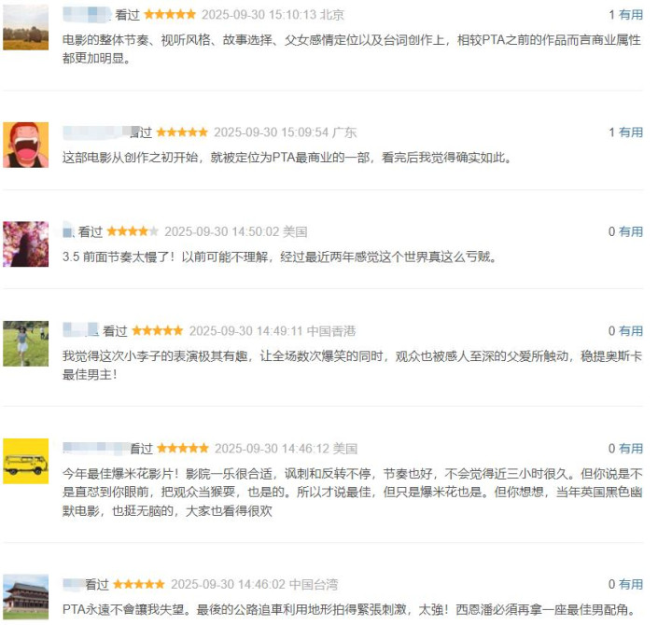Open the temple building avatar
The image size is (672, 625).
pyautogui.click(x=26, y=597)
